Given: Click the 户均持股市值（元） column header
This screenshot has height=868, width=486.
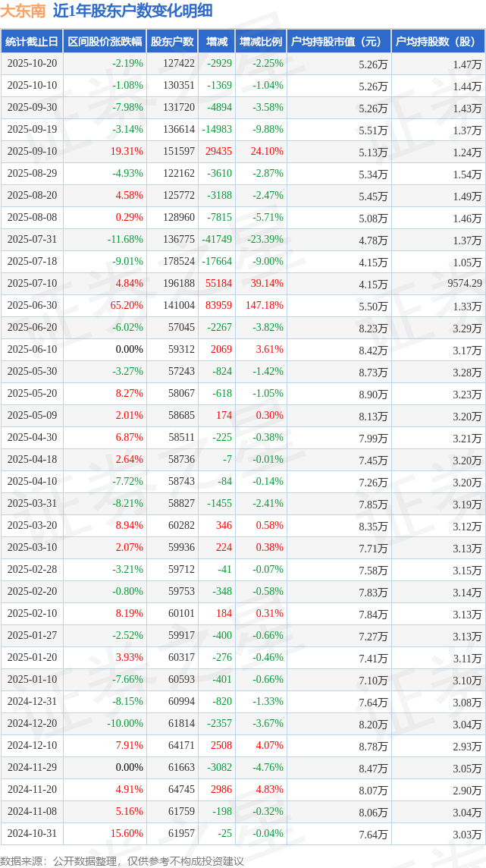Looking at the screenshot, I should tap(338, 42).
